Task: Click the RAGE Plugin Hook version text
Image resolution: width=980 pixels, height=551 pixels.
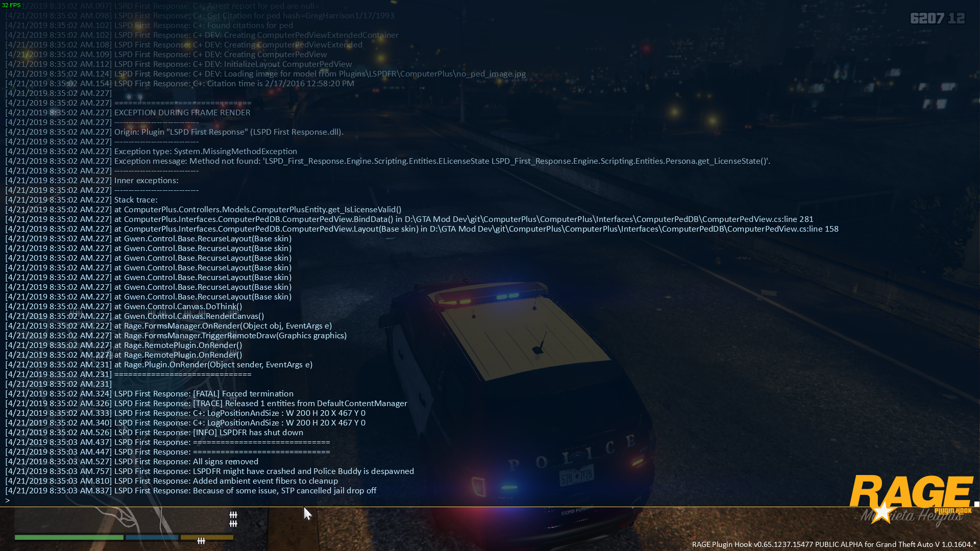Action: point(833,544)
